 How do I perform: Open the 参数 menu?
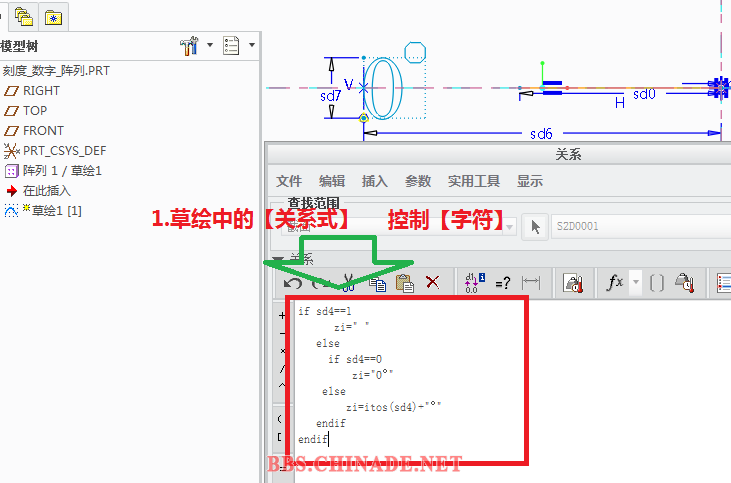click(x=418, y=181)
